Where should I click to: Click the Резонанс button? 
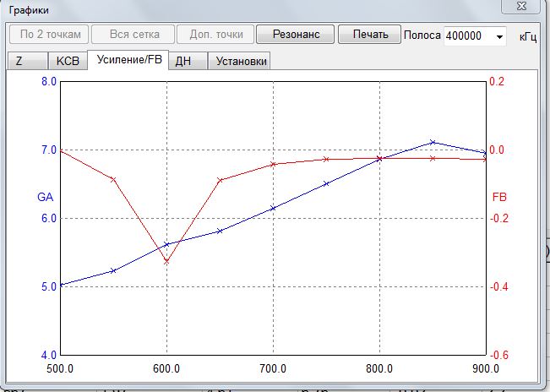click(x=296, y=35)
